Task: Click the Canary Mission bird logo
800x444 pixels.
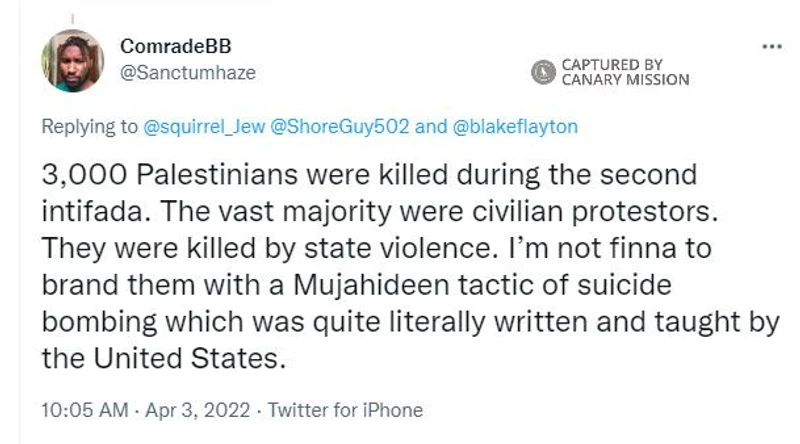Action: click(x=544, y=72)
